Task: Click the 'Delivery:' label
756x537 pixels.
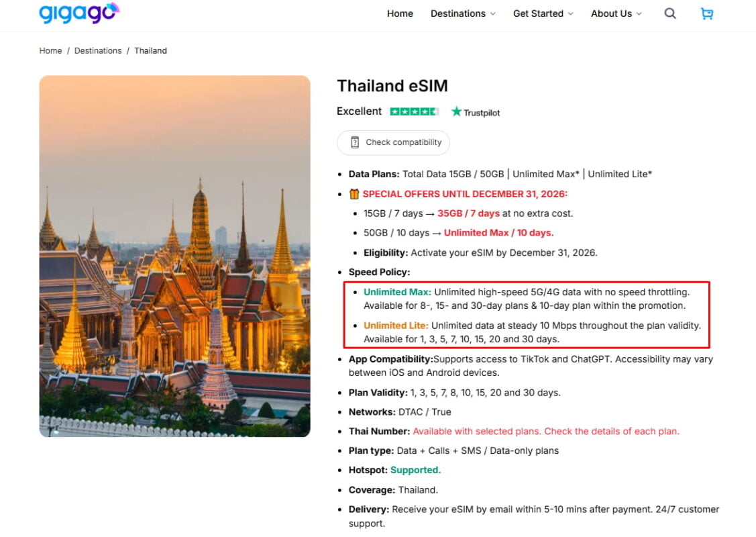Action: (369, 509)
